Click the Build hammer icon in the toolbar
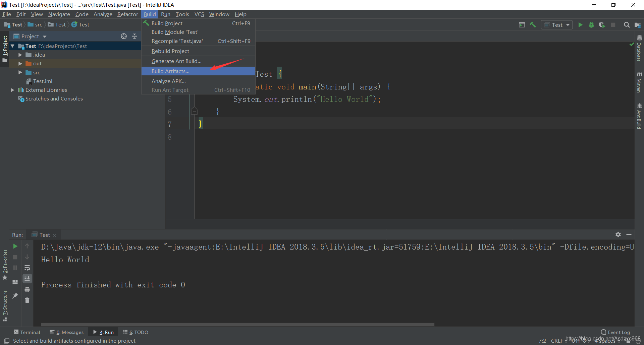This screenshot has height=345, width=644. 533,25
